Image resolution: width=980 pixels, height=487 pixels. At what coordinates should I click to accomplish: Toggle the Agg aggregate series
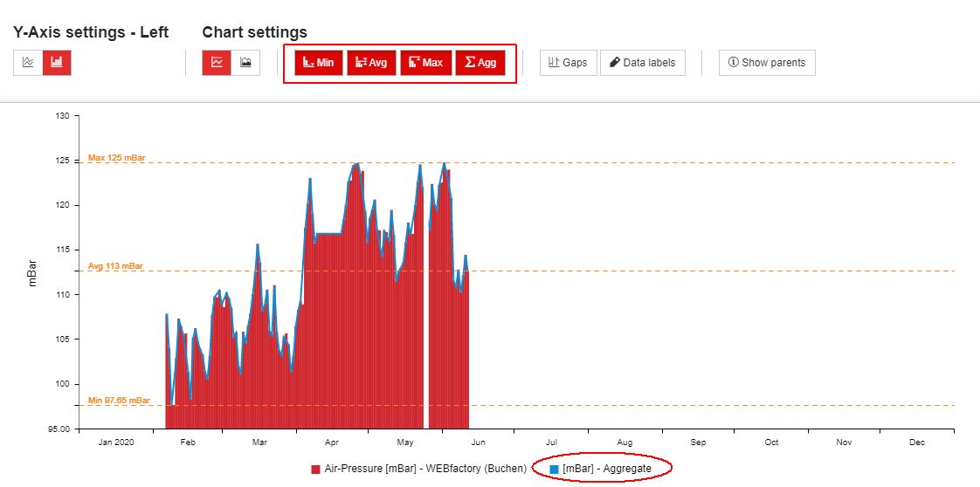click(480, 63)
